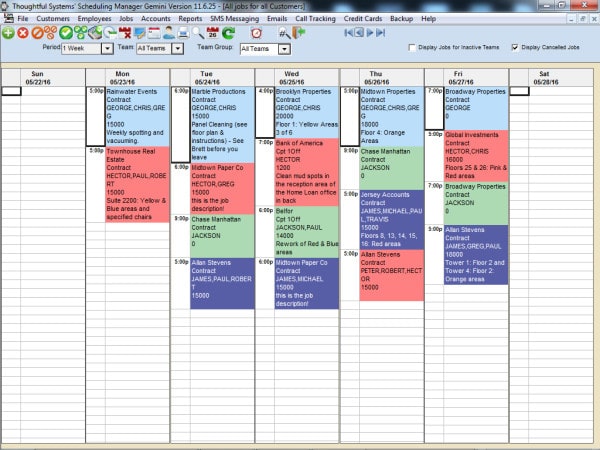Screen dimensions: 600x450
Task: Select the Belfor job on Wednesday
Action: [x=307, y=232]
